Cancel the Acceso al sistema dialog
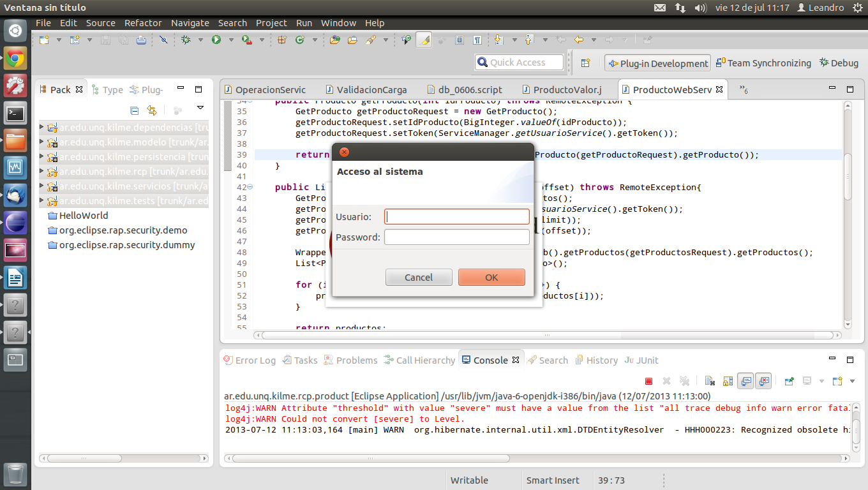Image resolution: width=868 pixels, height=490 pixels. click(x=419, y=277)
